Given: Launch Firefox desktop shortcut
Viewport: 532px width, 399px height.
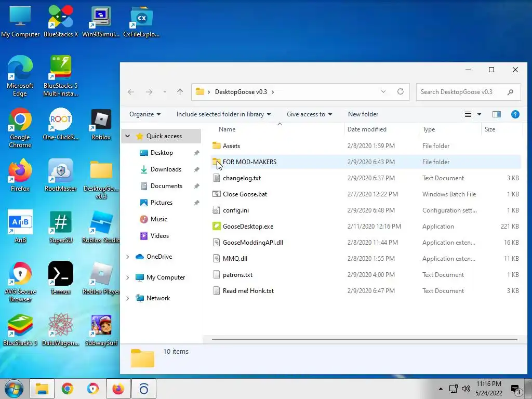Looking at the screenshot, I should [20, 176].
